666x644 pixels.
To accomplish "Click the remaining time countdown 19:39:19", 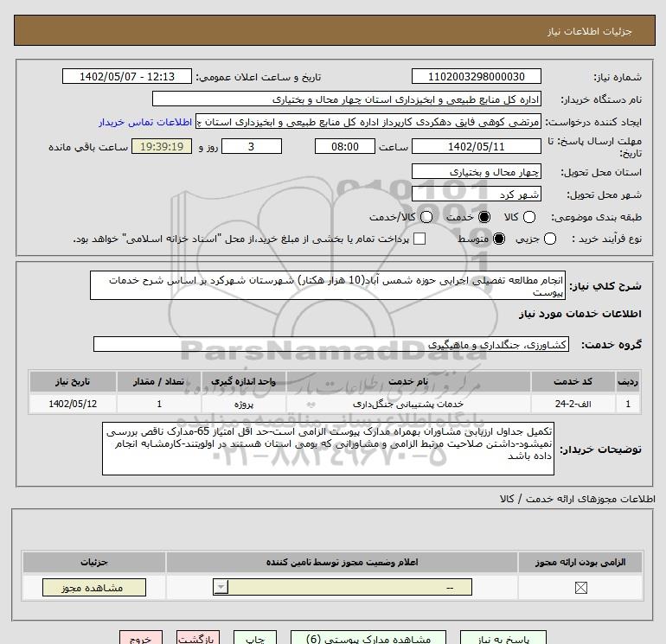I will coord(162,146).
